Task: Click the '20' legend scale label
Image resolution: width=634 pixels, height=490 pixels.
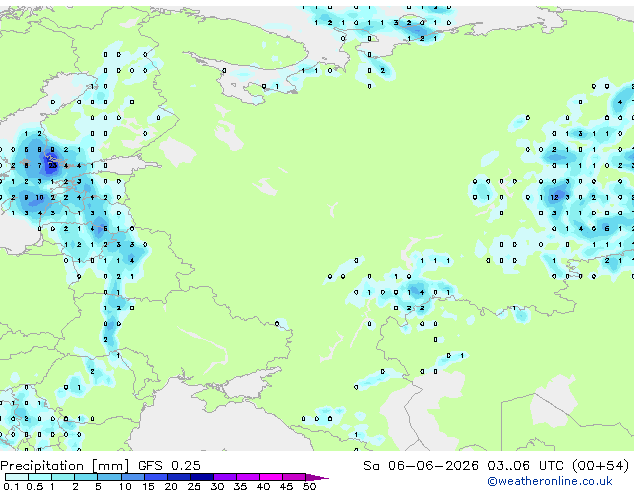Action: pyautogui.click(x=171, y=486)
